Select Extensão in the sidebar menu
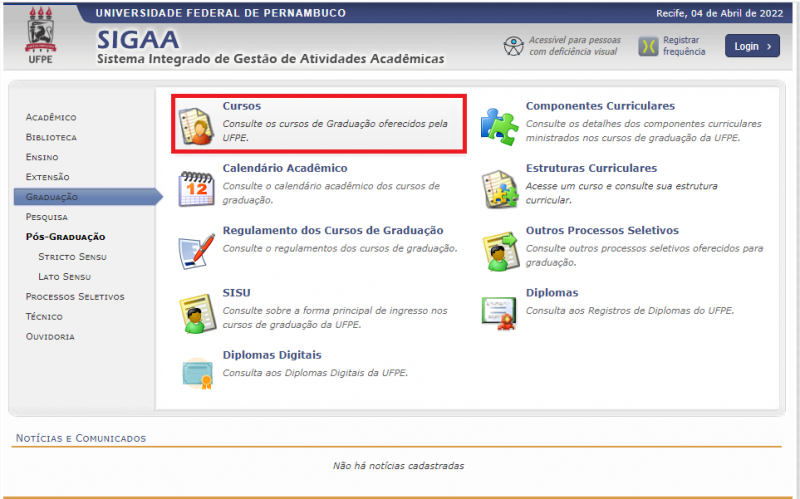Viewport: 800px width, 499px height. pyautogui.click(x=47, y=177)
